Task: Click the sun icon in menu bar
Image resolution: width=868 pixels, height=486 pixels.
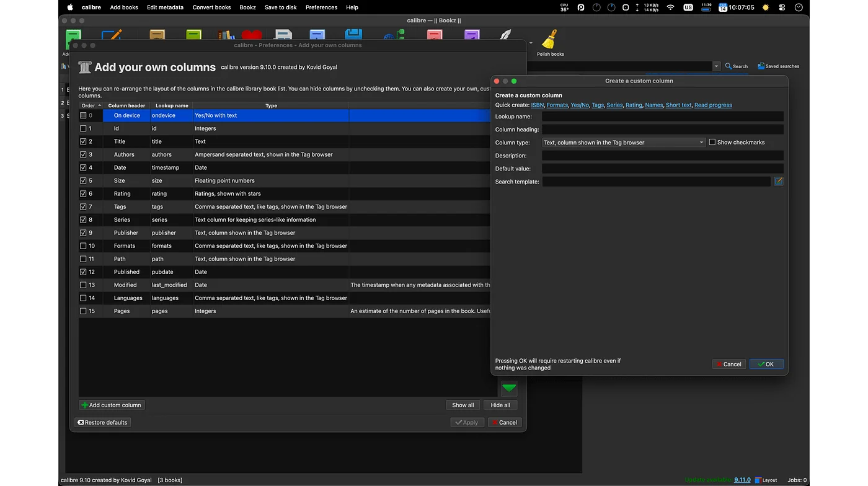Action: coord(766,7)
